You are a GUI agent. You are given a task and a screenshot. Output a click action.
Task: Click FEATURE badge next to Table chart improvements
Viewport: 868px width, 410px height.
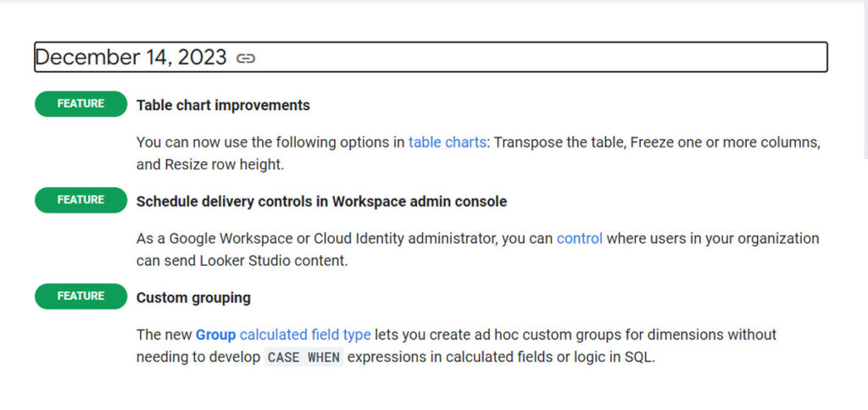[x=81, y=104]
